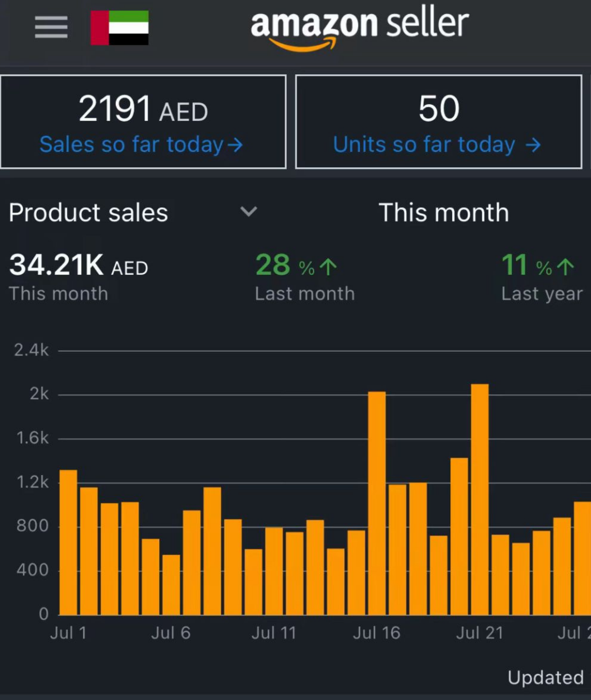
Task: Select the Jul 6 sales bar
Action: pos(171,585)
